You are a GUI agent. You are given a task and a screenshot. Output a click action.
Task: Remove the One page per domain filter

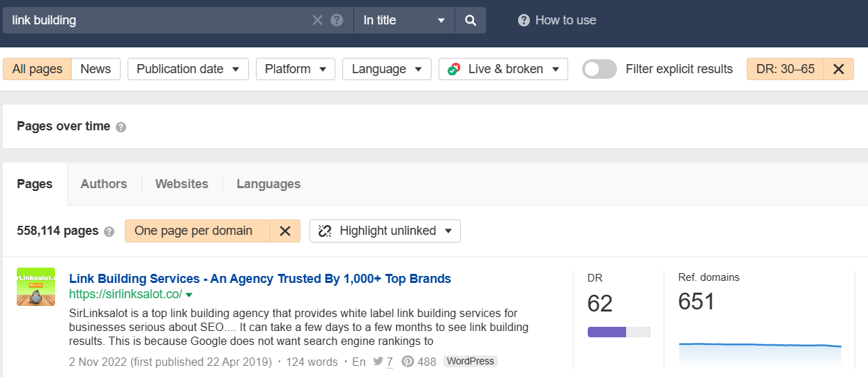[285, 231]
